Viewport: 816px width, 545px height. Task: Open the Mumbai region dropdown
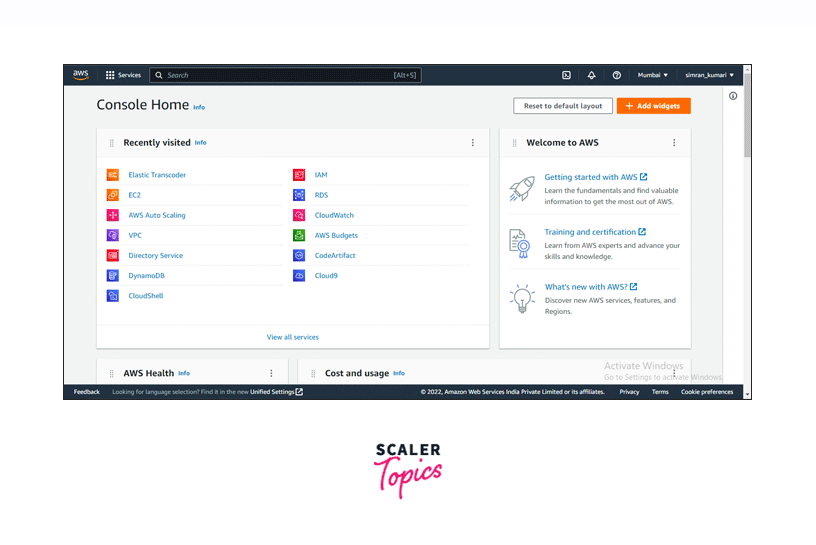pyautogui.click(x=653, y=75)
